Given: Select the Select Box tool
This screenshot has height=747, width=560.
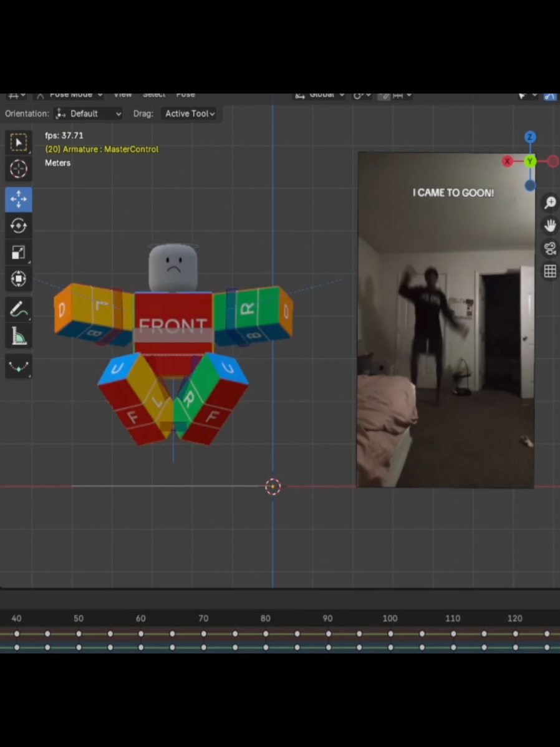Looking at the screenshot, I should tap(19, 142).
